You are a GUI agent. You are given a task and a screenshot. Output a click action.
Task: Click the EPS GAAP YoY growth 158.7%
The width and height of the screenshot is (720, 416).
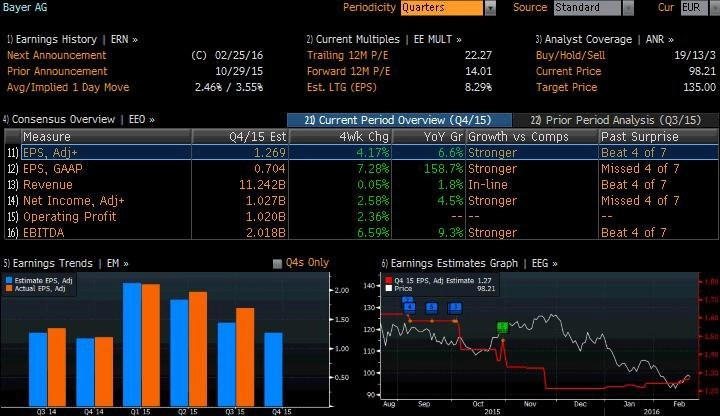tap(444, 169)
